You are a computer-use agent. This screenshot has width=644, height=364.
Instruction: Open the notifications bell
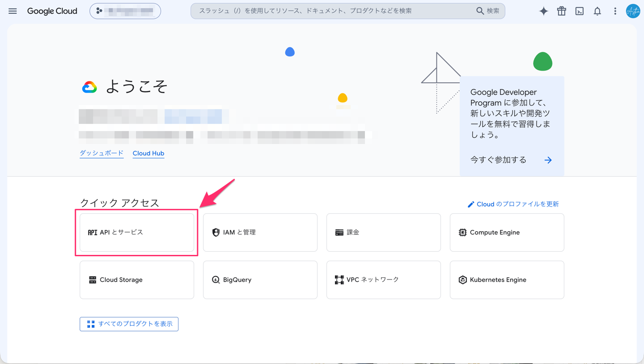[x=597, y=11]
